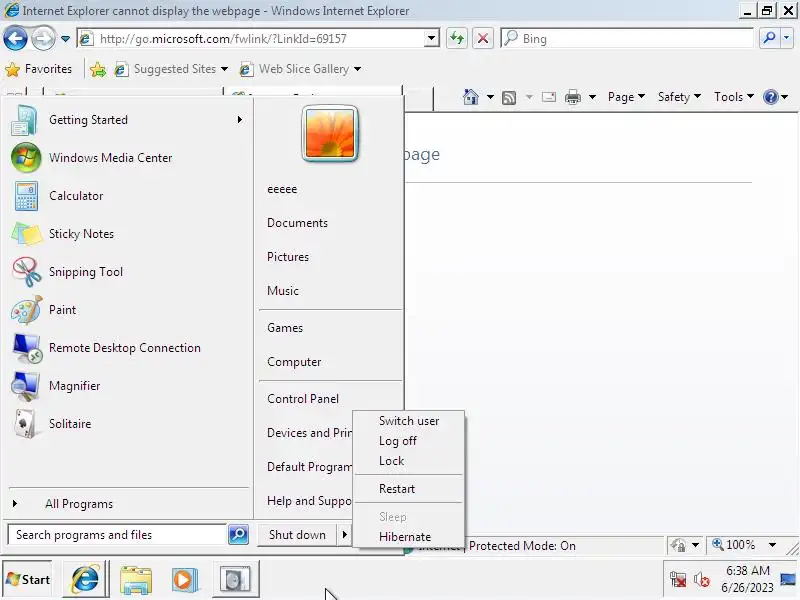This screenshot has width=800, height=600.
Task: Click the user account picture thumbnail
Action: pyautogui.click(x=330, y=134)
